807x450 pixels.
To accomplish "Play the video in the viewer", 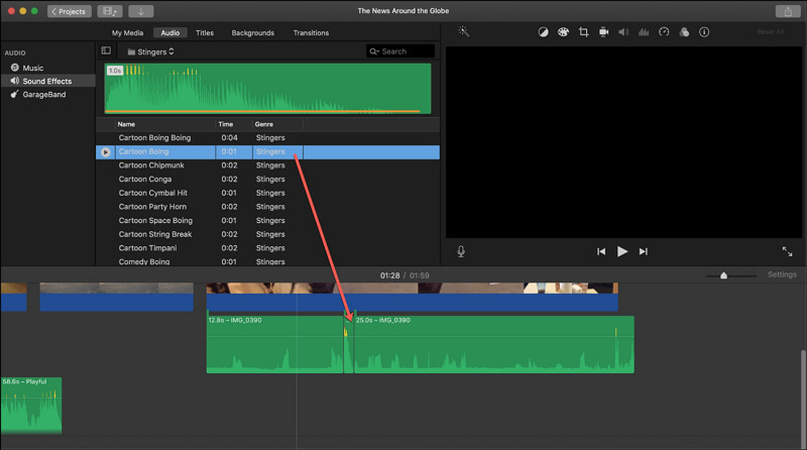I will 622,251.
